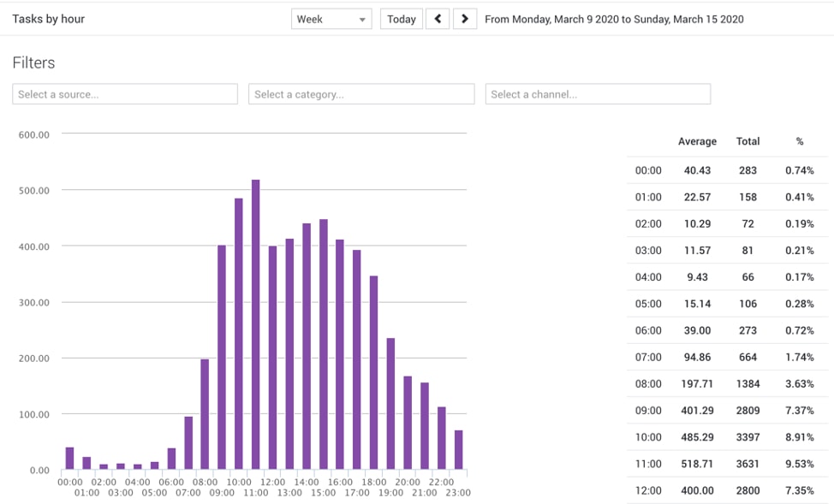Click the 23:00 bar in chart

458,450
